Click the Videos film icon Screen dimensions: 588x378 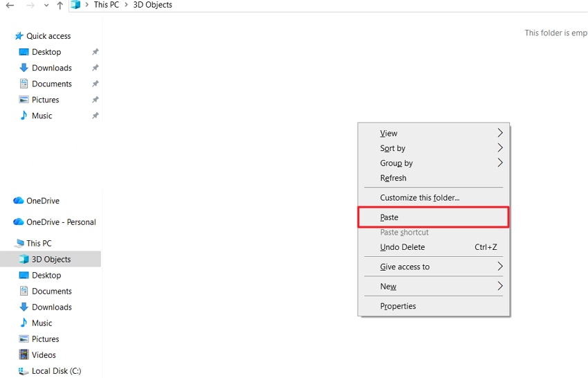coord(24,354)
